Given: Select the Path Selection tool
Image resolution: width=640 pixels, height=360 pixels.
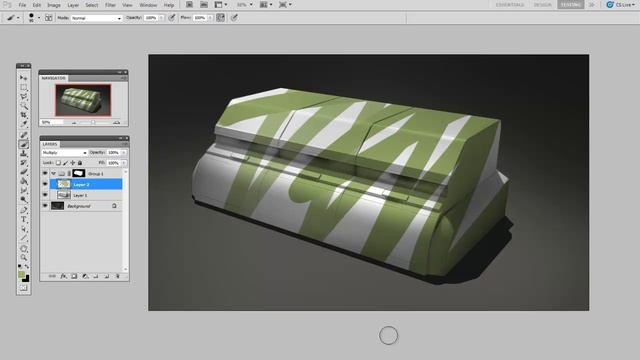Looking at the screenshot, I should 24,229.
